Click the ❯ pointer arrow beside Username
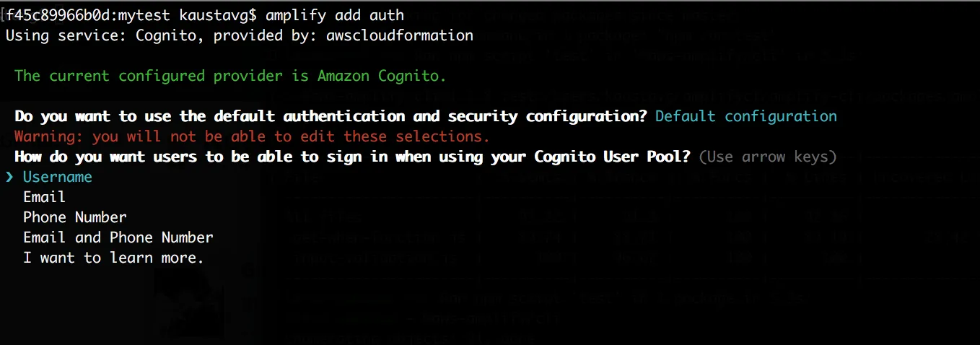This screenshot has height=345, width=980. [x=9, y=177]
